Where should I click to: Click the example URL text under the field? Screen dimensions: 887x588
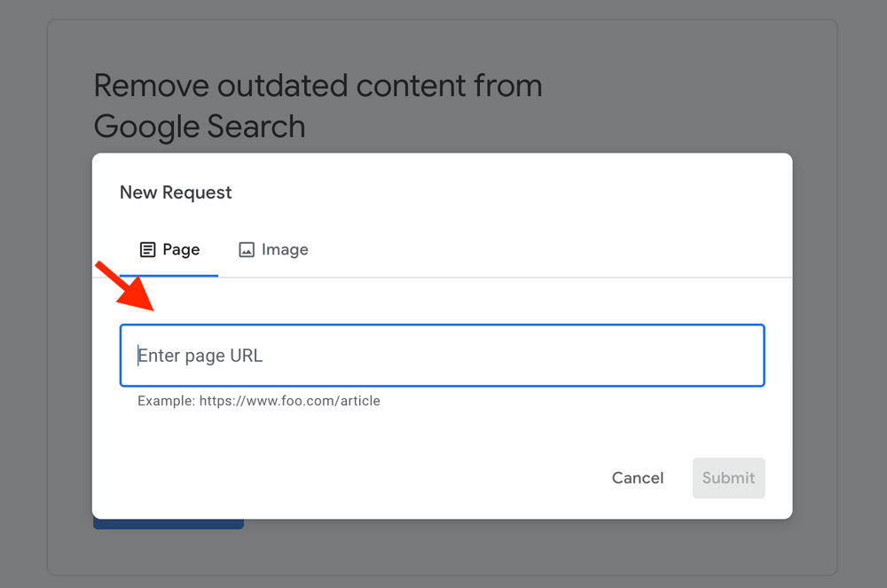click(259, 400)
